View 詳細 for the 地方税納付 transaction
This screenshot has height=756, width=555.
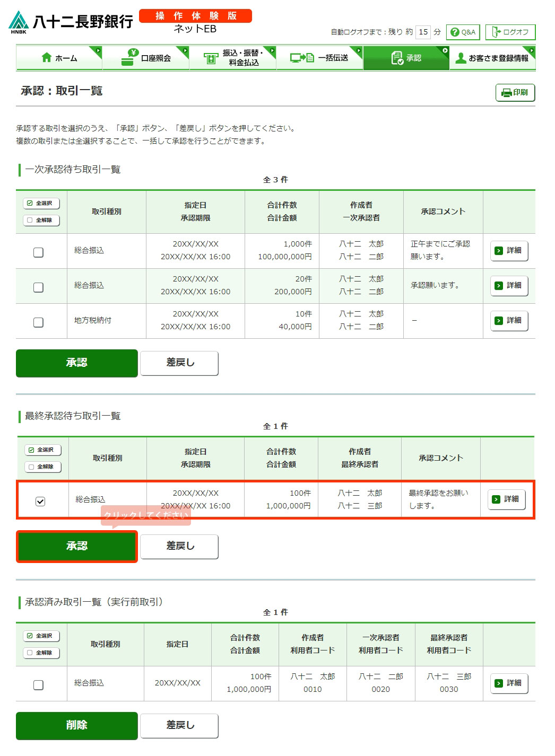point(509,321)
